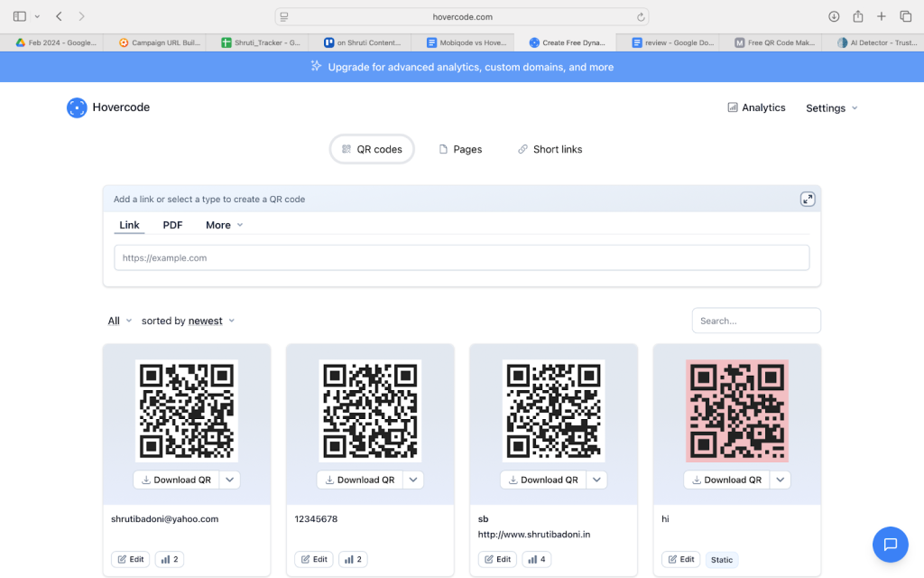Open the Settings dropdown
The width and height of the screenshot is (924, 578).
pyautogui.click(x=831, y=108)
